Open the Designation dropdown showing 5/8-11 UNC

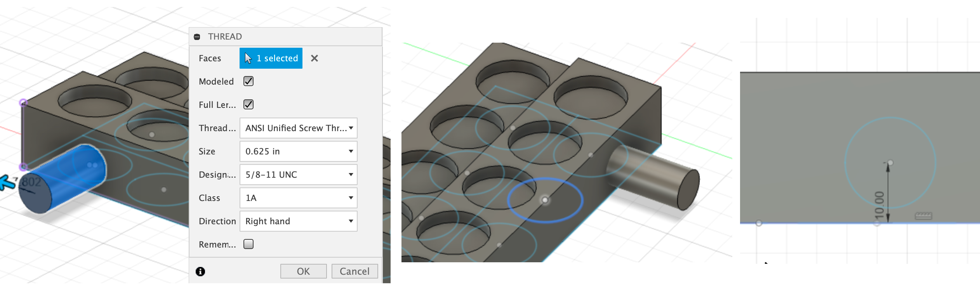[298, 175]
